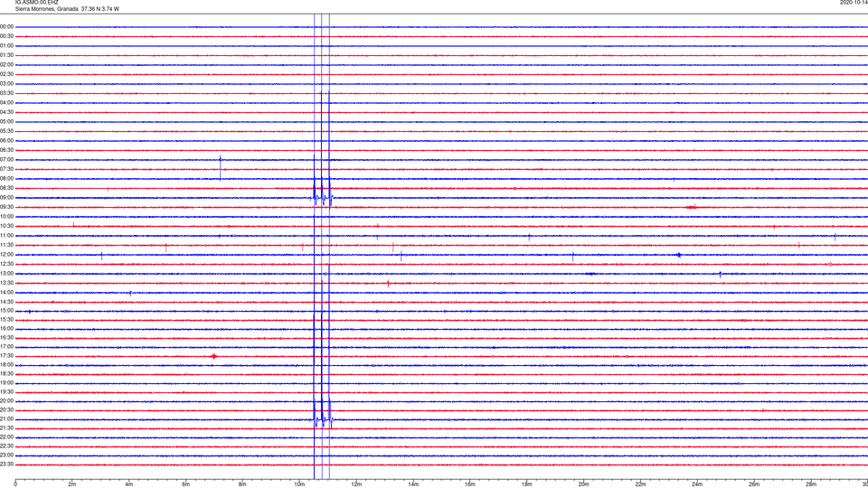Select the 12:00 trace time label

coord(6,255)
